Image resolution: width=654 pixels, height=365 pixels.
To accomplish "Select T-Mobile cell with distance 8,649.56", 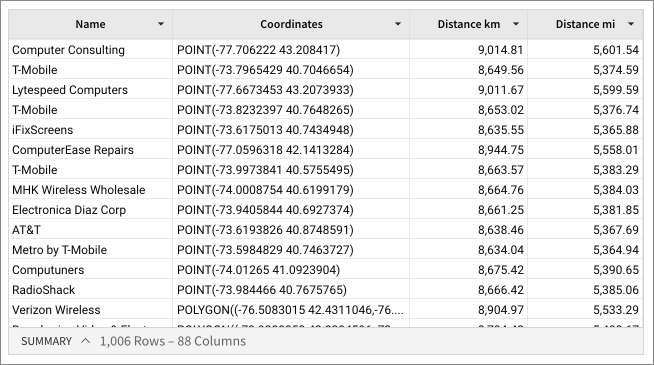I will 91,70.
